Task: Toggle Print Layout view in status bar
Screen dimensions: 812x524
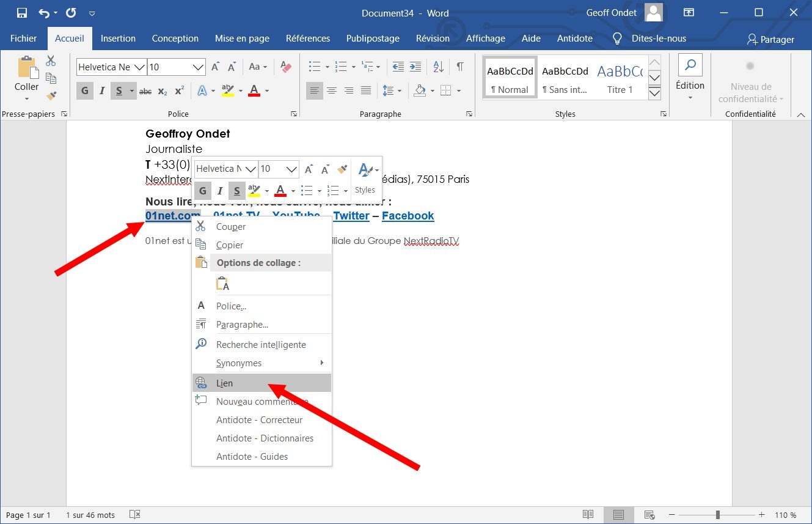Action: (x=618, y=515)
